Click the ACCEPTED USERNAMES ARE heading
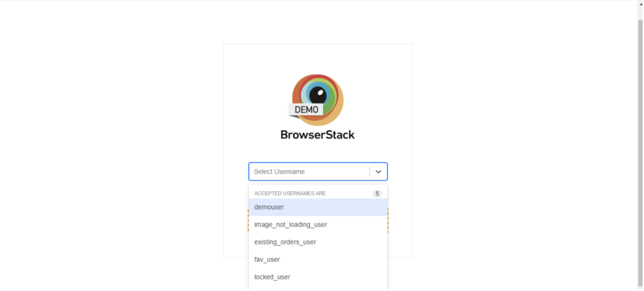Image resolution: width=644 pixels, height=291 pixels. pyautogui.click(x=290, y=193)
